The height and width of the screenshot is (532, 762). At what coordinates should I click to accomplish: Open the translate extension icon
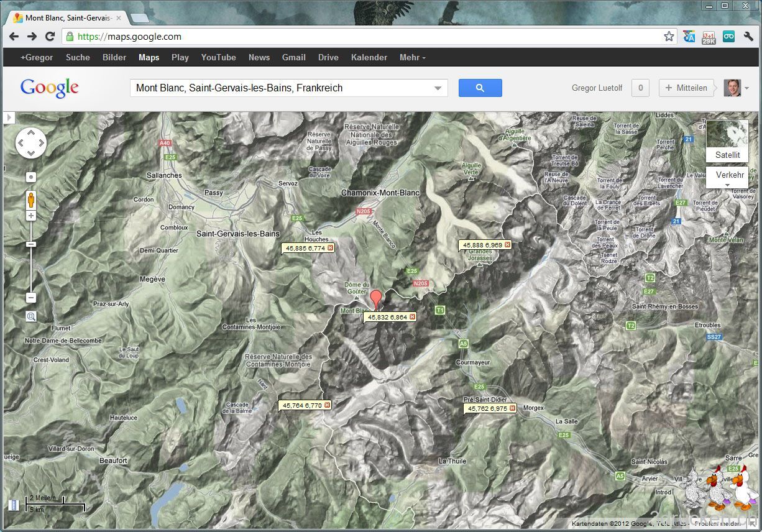[689, 37]
